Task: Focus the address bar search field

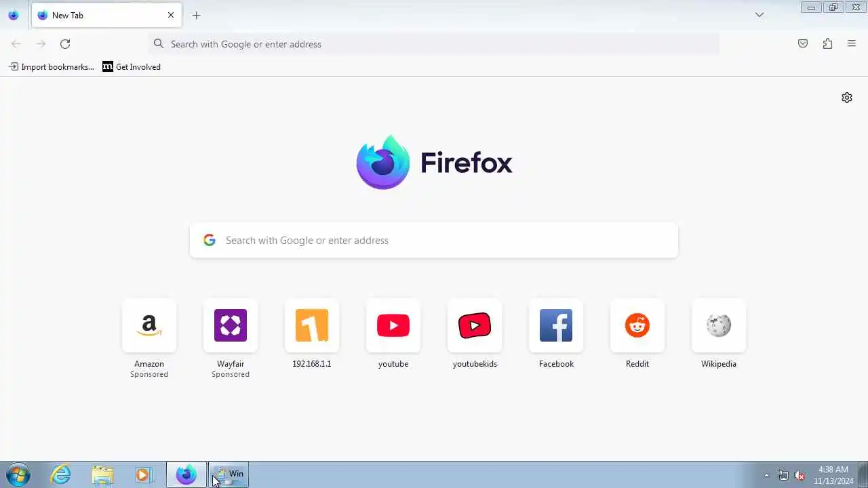Action: (434, 44)
